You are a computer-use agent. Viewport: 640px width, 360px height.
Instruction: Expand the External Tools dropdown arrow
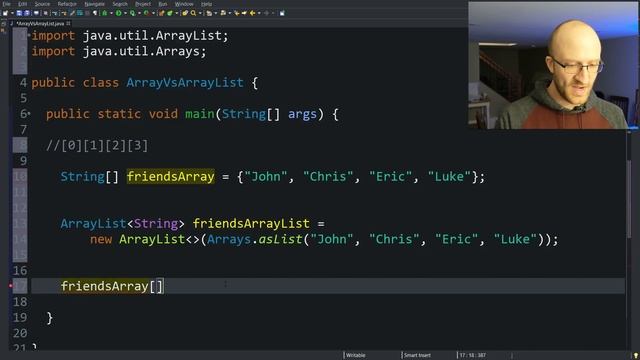(x=153, y=13)
